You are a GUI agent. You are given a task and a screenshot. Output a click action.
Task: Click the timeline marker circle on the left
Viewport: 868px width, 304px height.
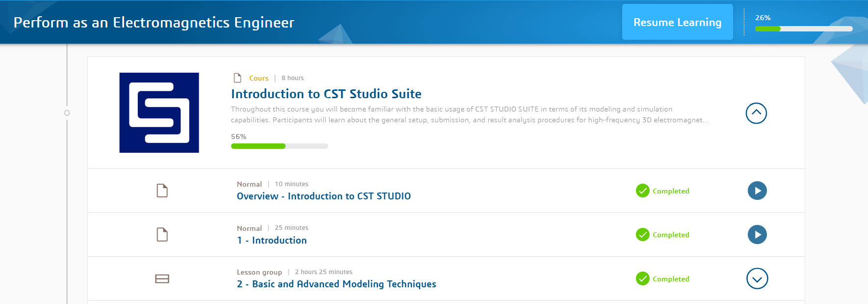pos(67,113)
